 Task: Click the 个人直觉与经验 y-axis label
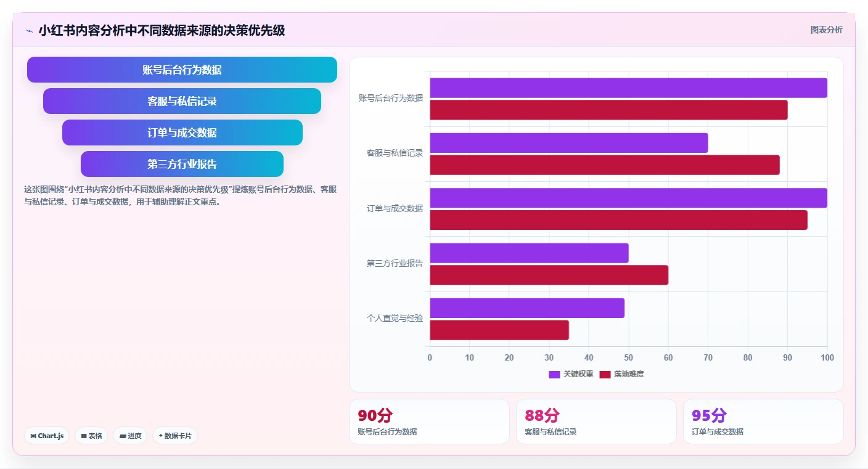395,318
